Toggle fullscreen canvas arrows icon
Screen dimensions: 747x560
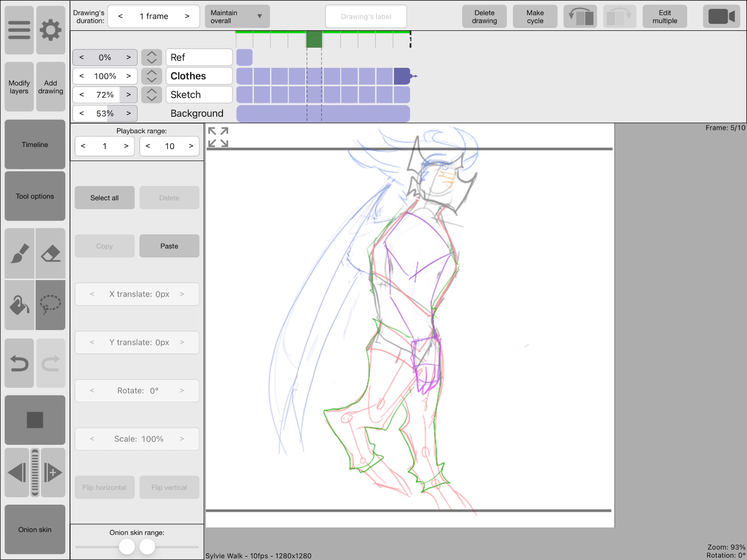(x=218, y=137)
